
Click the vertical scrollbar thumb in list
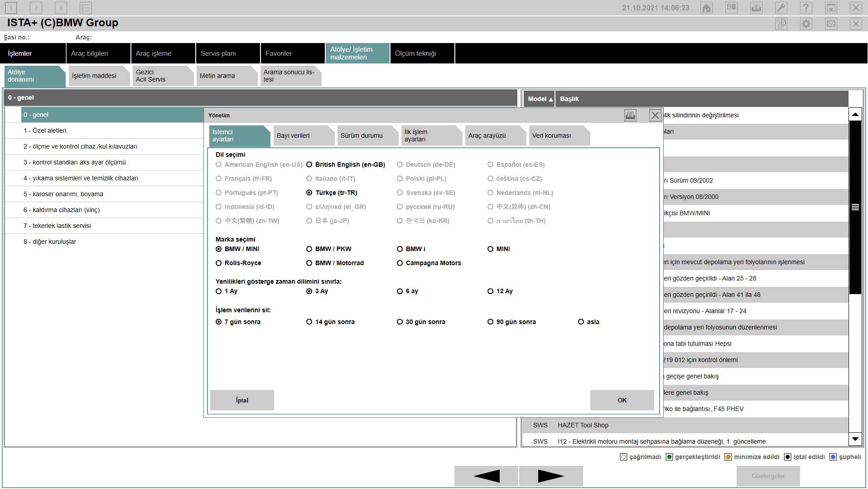855,207
